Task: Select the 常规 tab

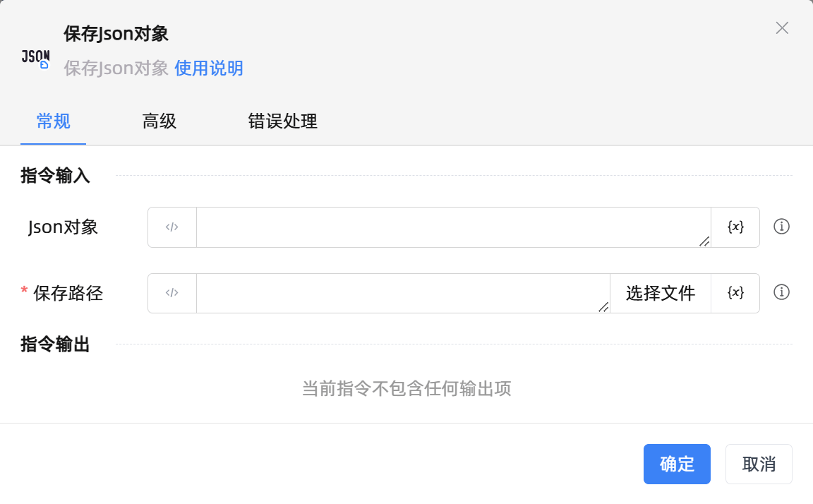Action: (x=53, y=121)
